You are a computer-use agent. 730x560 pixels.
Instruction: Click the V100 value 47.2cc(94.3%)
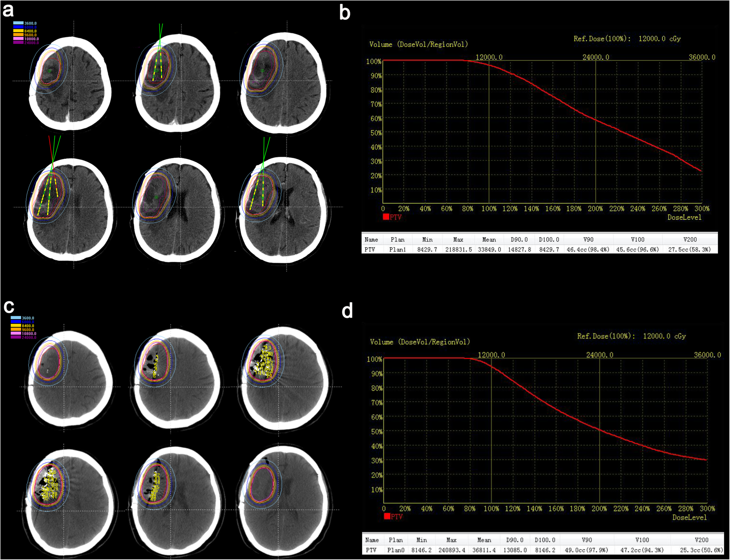pyautogui.click(x=642, y=550)
